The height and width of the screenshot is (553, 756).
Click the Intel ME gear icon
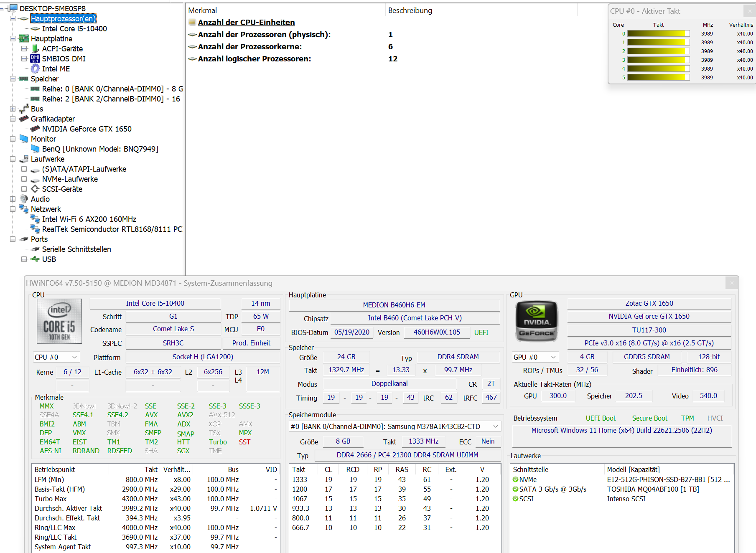36,68
